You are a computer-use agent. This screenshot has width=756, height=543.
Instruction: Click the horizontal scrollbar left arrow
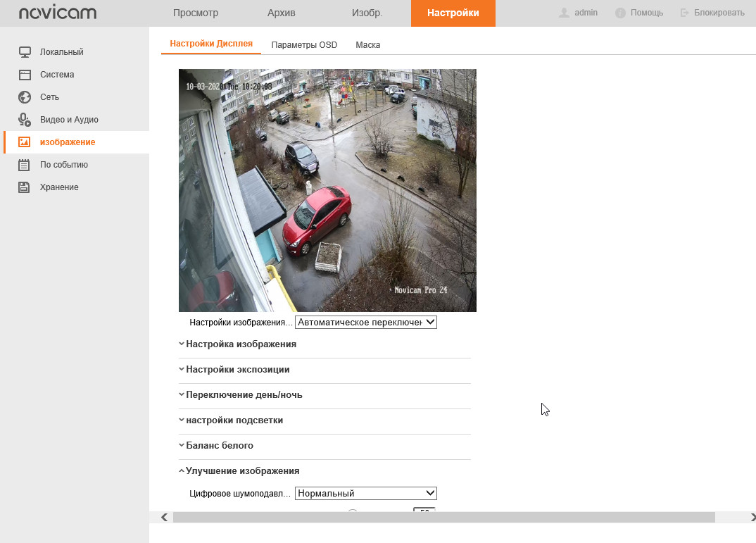point(165,518)
